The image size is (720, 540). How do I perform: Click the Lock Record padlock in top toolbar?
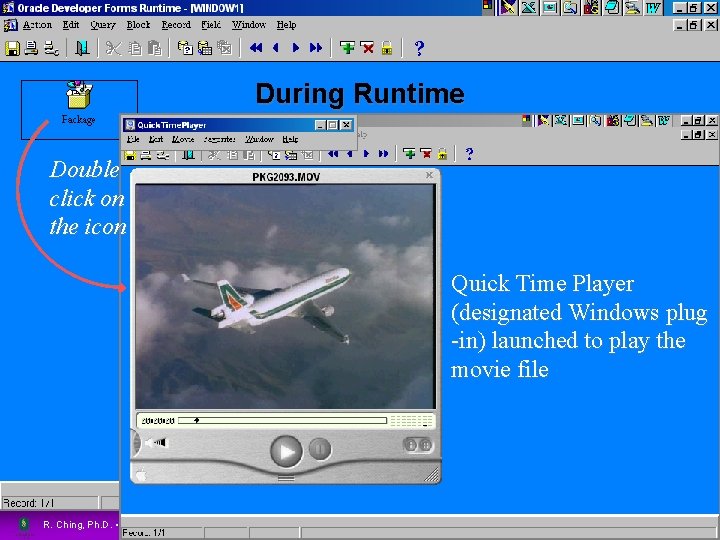pos(387,48)
